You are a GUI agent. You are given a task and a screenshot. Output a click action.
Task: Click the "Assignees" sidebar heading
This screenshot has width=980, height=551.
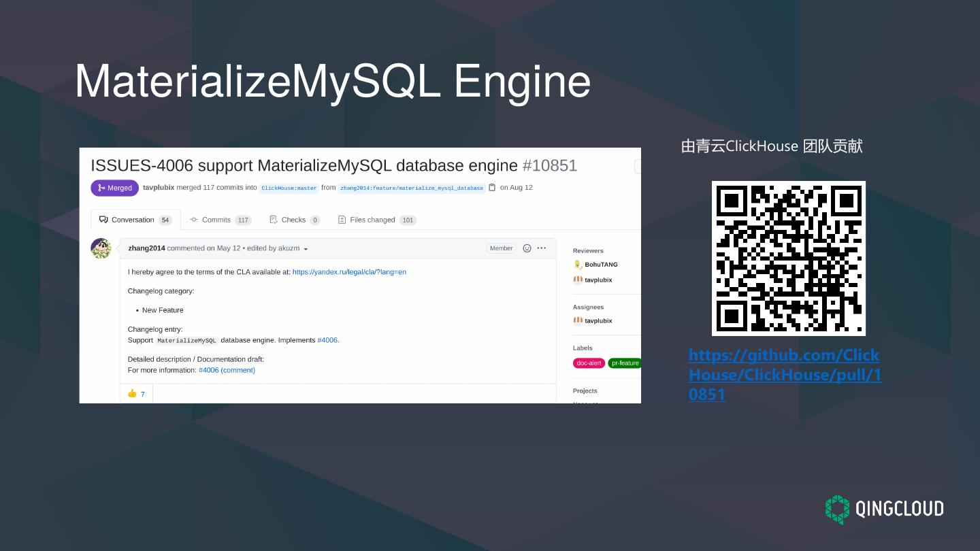[x=588, y=307]
